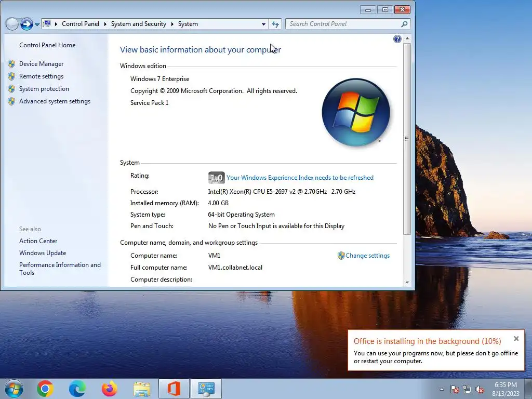
Task: Click the shield icon beside Remote settings
Action: tap(11, 76)
